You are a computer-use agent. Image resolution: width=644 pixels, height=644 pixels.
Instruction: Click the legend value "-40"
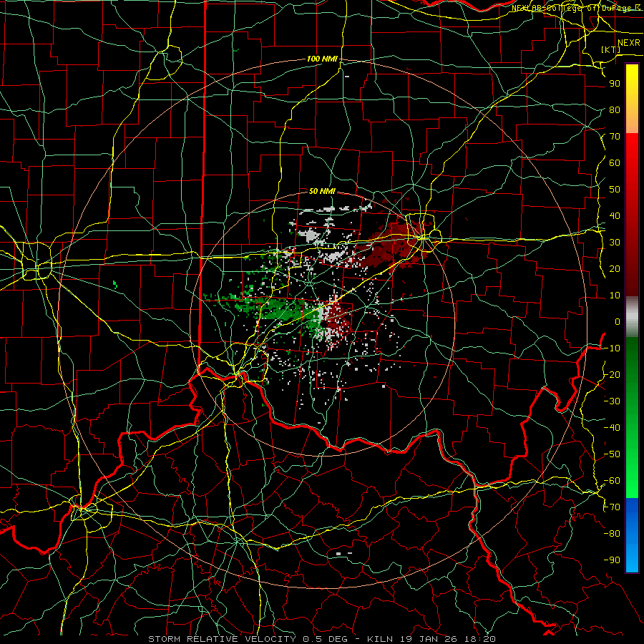[612, 428]
